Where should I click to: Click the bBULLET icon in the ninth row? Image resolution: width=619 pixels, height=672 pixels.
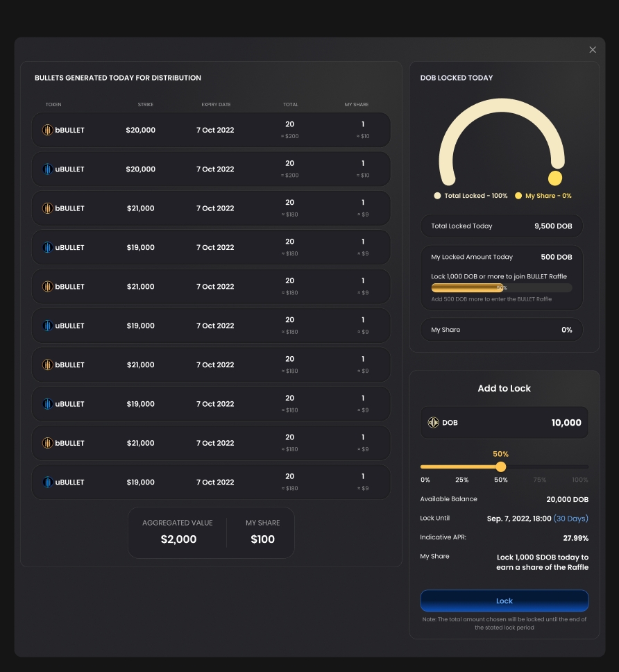click(48, 443)
